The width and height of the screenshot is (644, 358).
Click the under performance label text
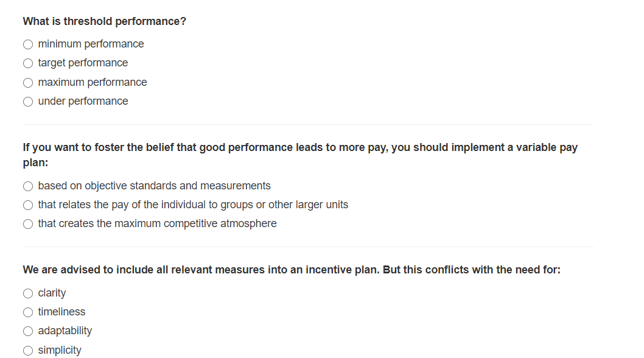pos(83,101)
